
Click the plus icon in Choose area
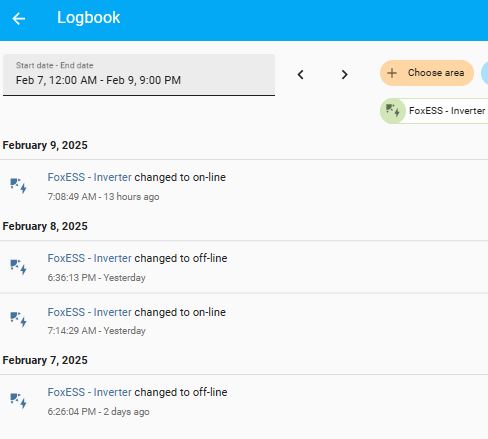pos(392,73)
